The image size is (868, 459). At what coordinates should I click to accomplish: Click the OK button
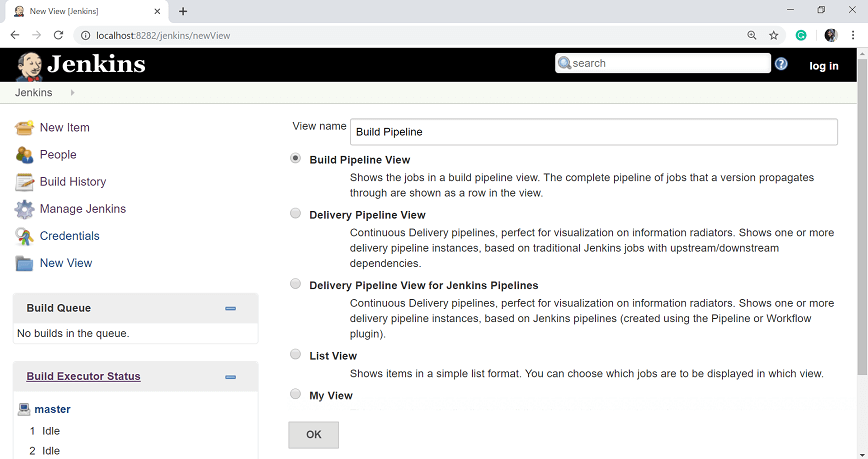tap(313, 435)
